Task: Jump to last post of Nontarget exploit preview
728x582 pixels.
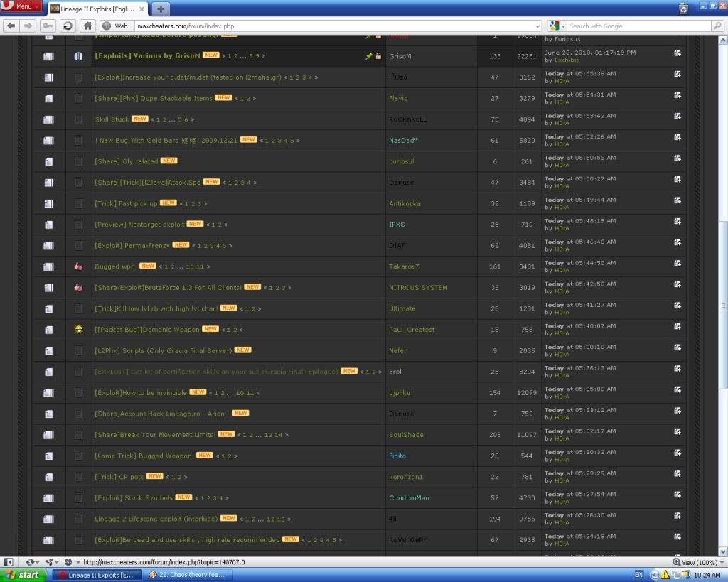Action: [678, 222]
